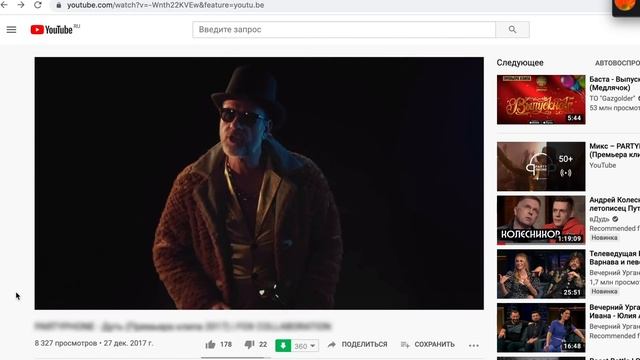Go back with browser back arrow

pos(4,5)
